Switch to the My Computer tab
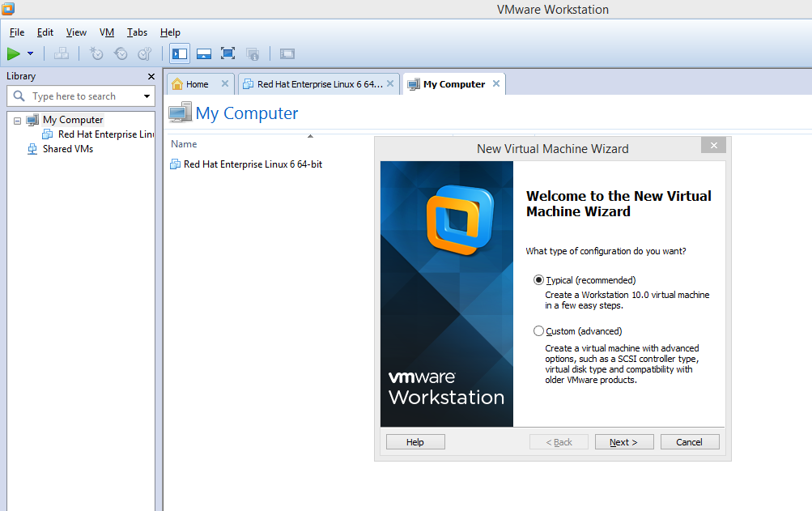The image size is (812, 511). pyautogui.click(x=454, y=84)
